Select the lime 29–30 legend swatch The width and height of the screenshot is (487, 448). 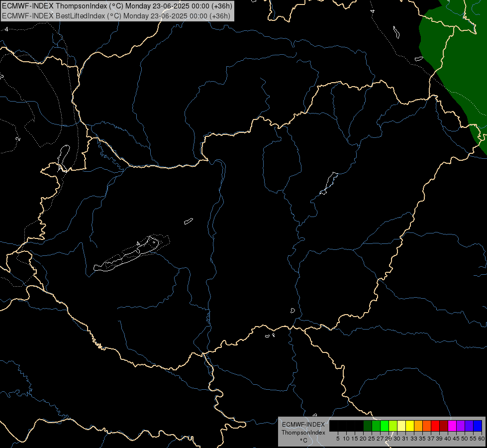(x=393, y=426)
